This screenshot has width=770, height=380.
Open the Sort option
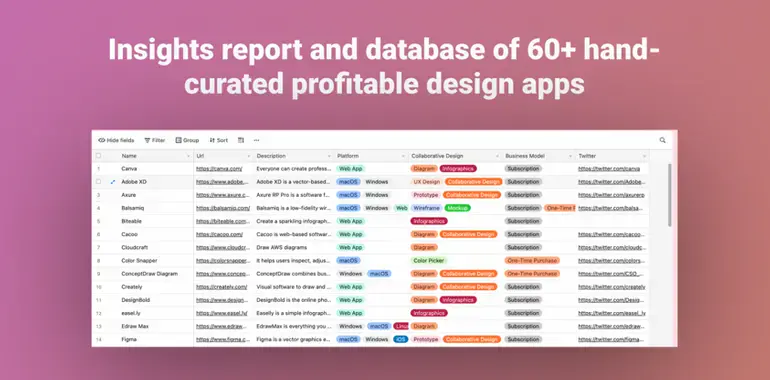tap(219, 140)
